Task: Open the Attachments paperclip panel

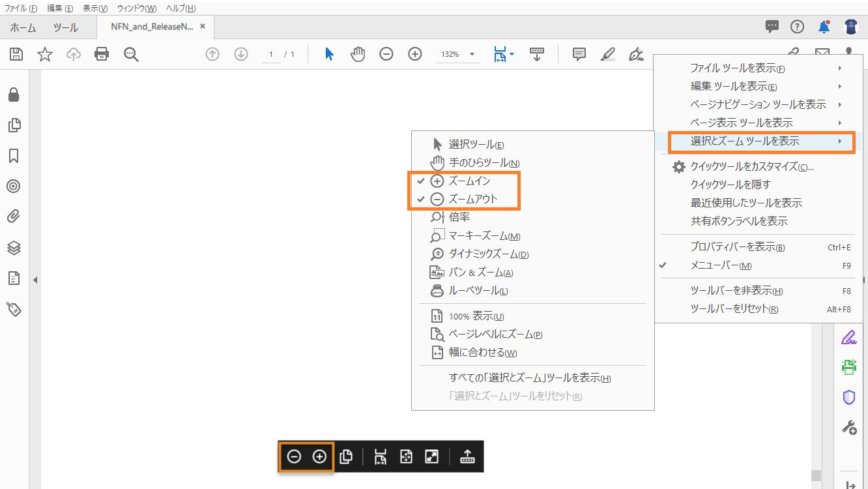Action: (14, 216)
